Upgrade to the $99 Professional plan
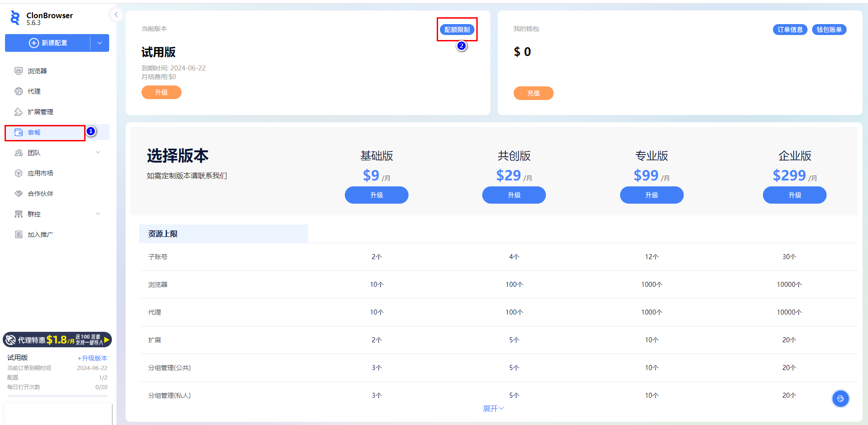The width and height of the screenshot is (868, 425). [651, 195]
